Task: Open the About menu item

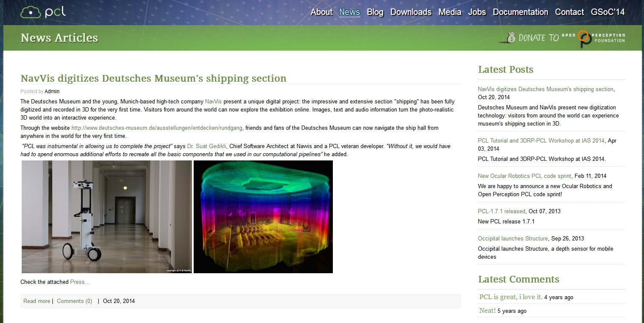Action: pyautogui.click(x=321, y=12)
